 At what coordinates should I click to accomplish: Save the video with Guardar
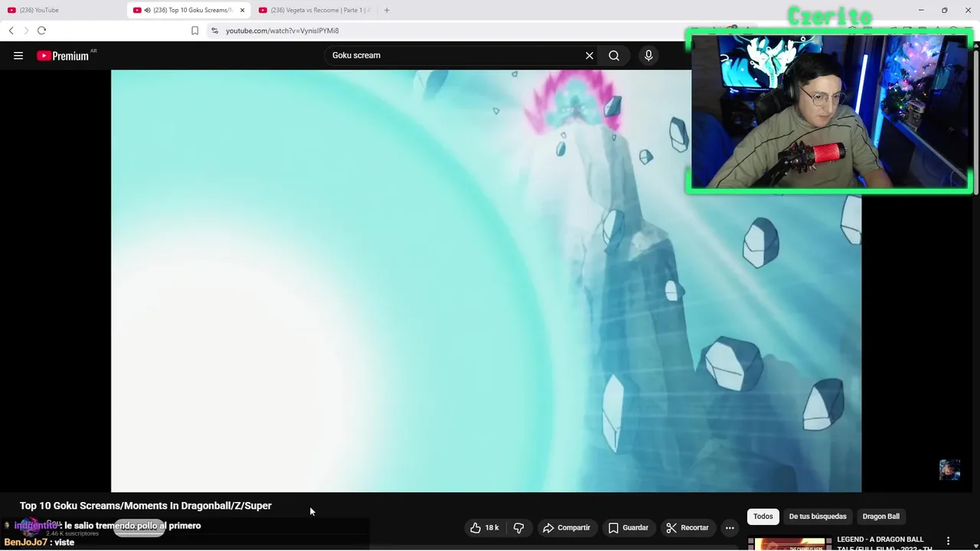pyautogui.click(x=629, y=528)
